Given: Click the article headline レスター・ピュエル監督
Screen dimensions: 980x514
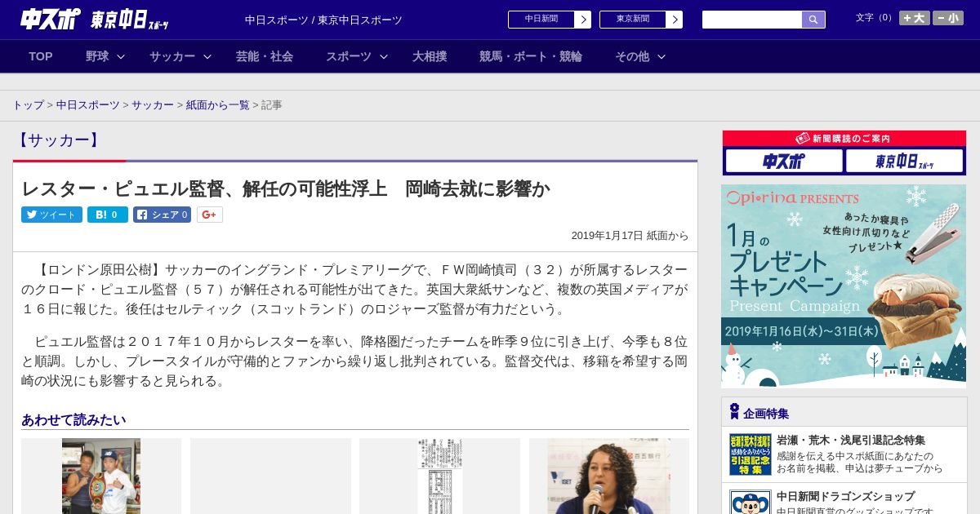Looking at the screenshot, I should 286,188.
